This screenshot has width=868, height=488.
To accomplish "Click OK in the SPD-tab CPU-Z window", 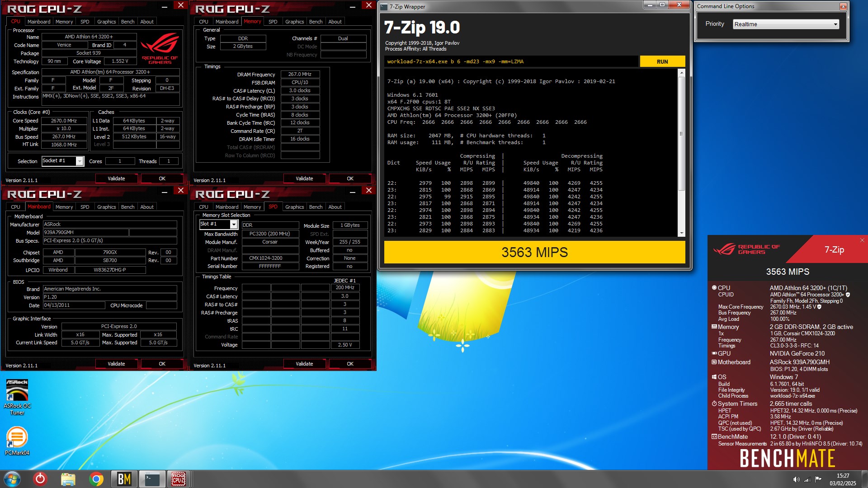I will coord(350,364).
